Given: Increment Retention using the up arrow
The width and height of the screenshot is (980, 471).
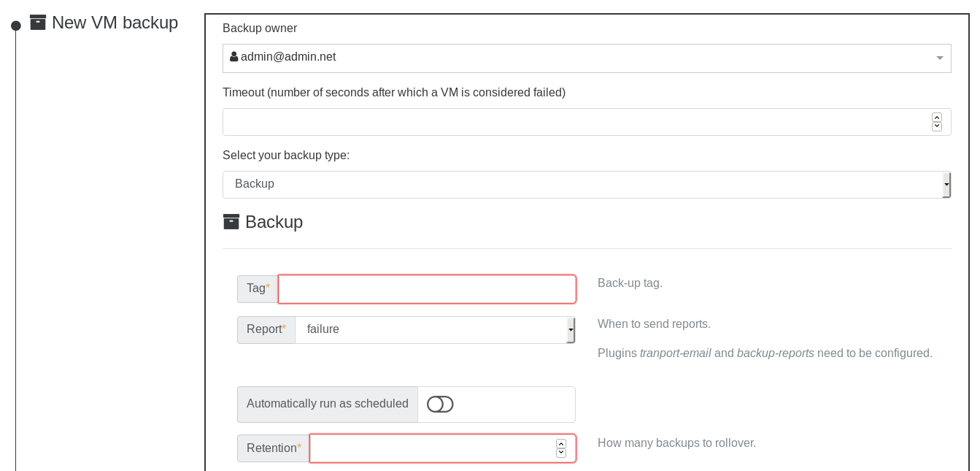Looking at the screenshot, I should (560, 444).
